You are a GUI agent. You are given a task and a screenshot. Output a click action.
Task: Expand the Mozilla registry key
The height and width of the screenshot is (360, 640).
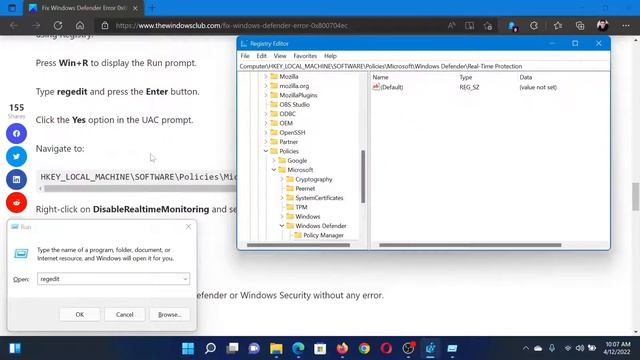coord(266,76)
